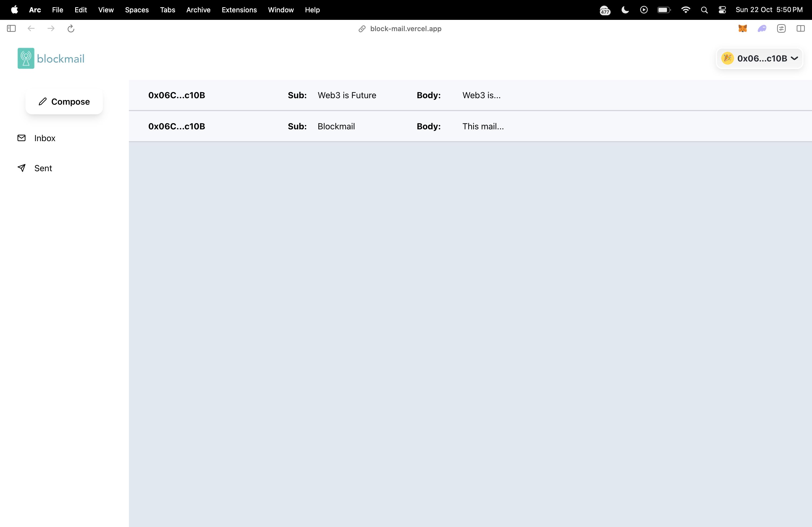This screenshot has width=812, height=527.
Task: Click the battery status icon
Action: 664,10
